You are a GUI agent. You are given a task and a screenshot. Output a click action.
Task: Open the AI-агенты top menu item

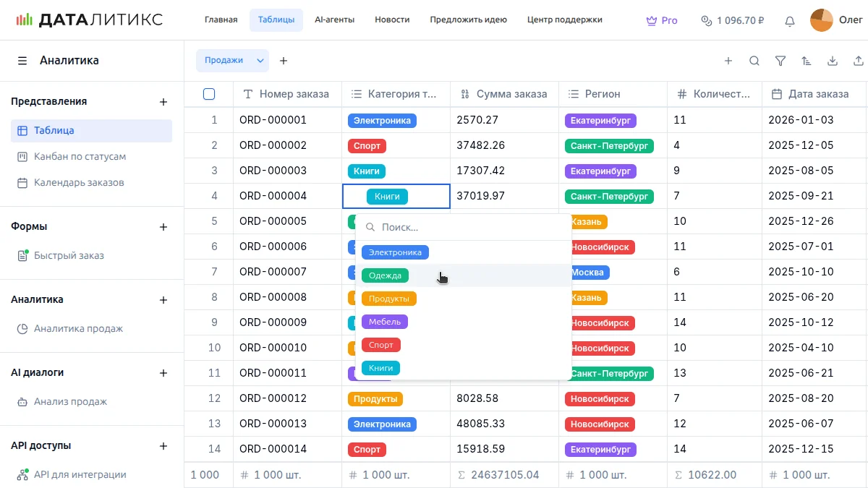tap(334, 20)
